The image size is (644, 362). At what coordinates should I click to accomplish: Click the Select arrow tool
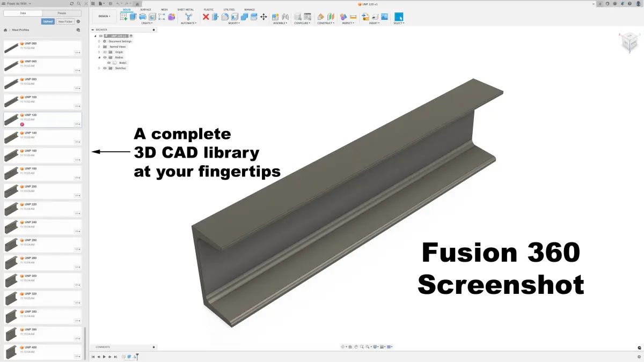399,17
